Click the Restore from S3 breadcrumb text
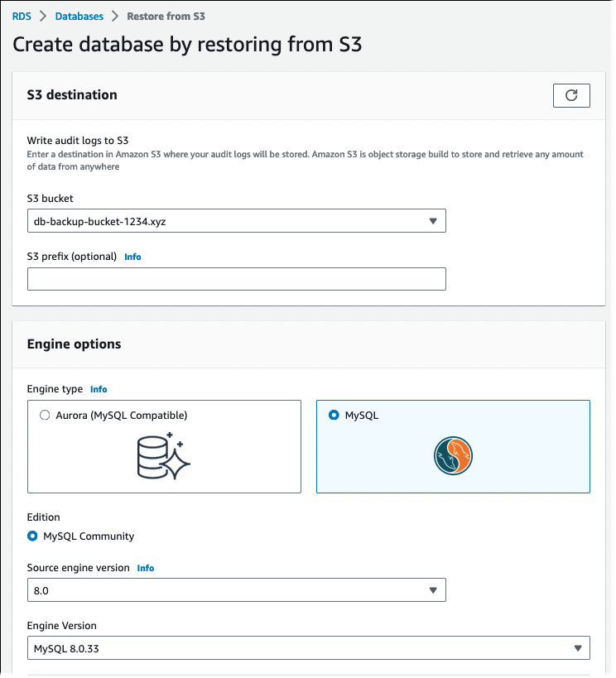Image resolution: width=616 pixels, height=678 pixels. [166, 17]
